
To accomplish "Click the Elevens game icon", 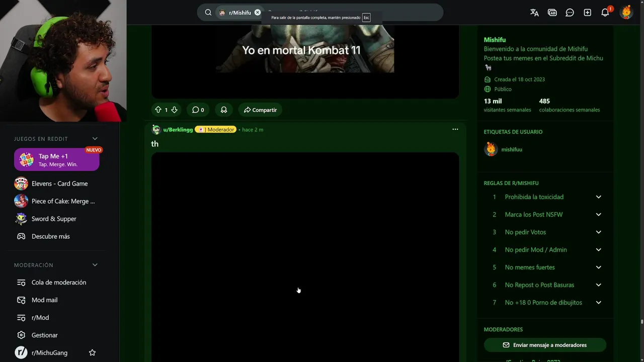I will pyautogui.click(x=21, y=184).
